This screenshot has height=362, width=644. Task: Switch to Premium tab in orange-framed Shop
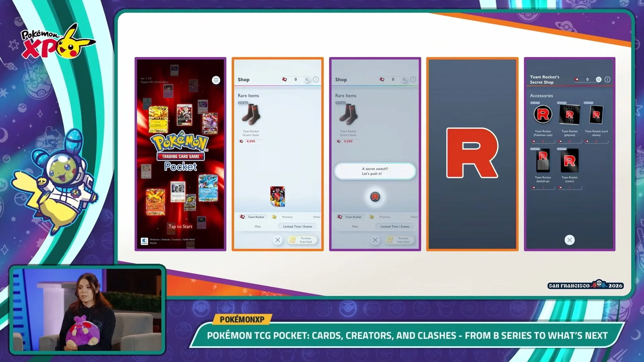(283, 217)
